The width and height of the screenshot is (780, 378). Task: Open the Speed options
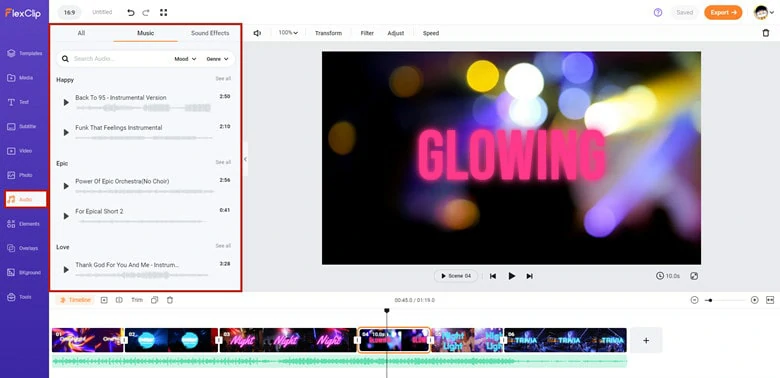click(431, 33)
